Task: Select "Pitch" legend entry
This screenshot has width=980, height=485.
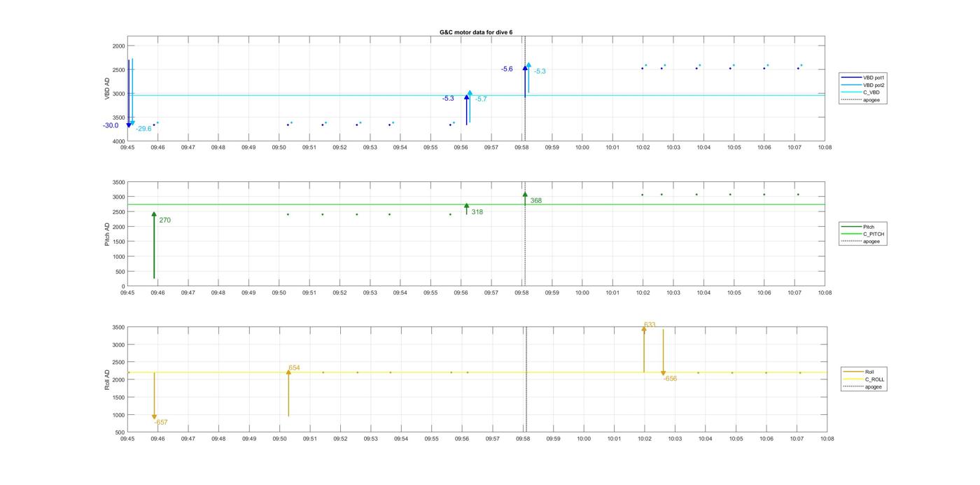Action: pyautogui.click(x=869, y=227)
